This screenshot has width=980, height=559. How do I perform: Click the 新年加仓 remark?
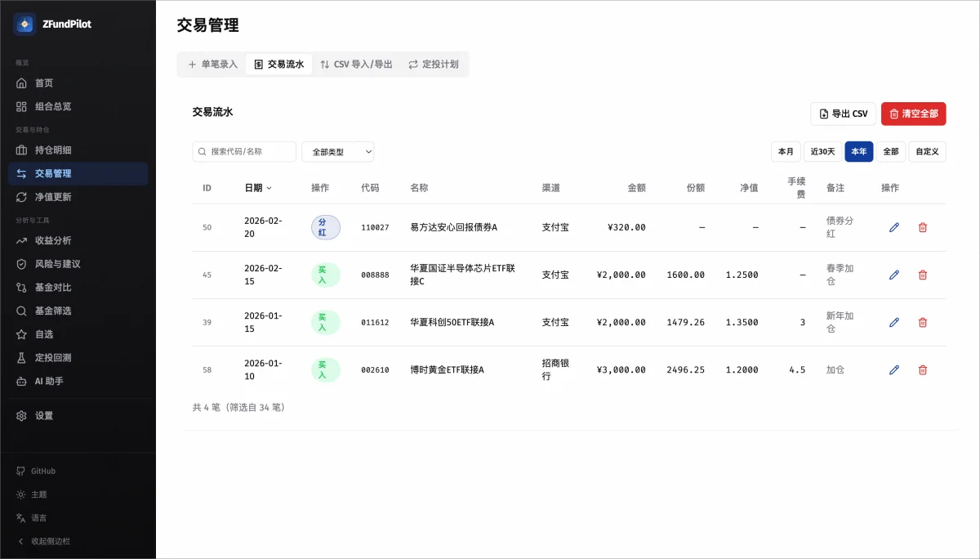point(840,322)
